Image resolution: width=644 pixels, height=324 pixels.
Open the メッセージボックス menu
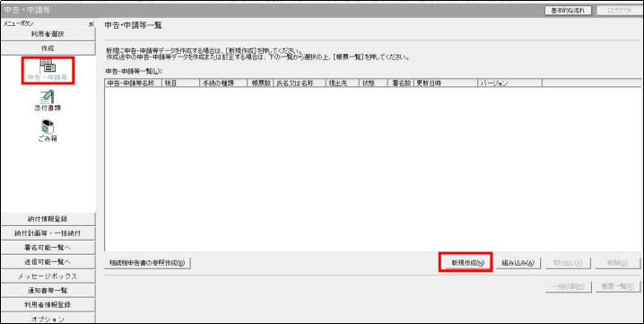coord(48,276)
